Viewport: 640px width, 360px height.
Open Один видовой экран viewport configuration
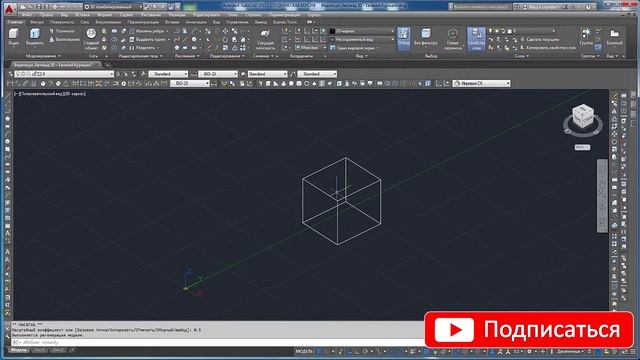(354, 48)
